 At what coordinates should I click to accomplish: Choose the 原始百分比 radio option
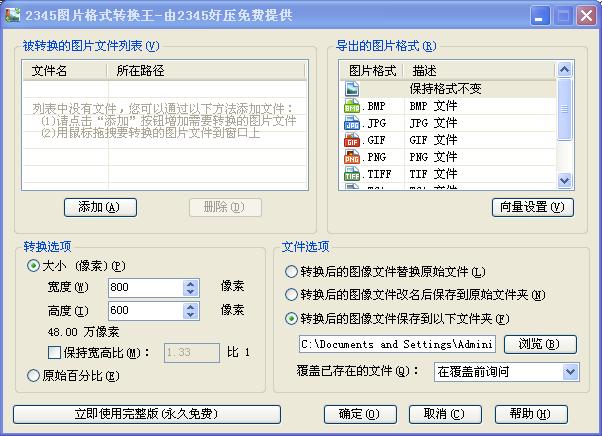pyautogui.click(x=33, y=375)
